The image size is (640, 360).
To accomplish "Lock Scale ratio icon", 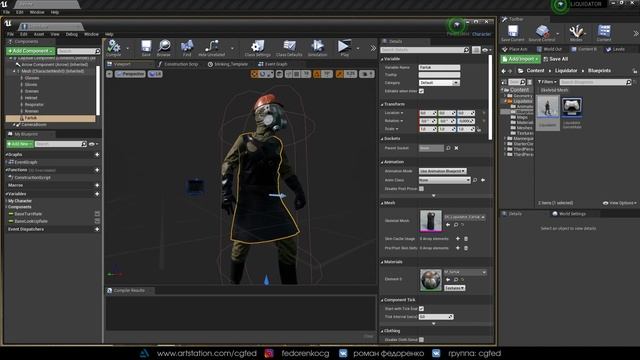I will [x=479, y=129].
